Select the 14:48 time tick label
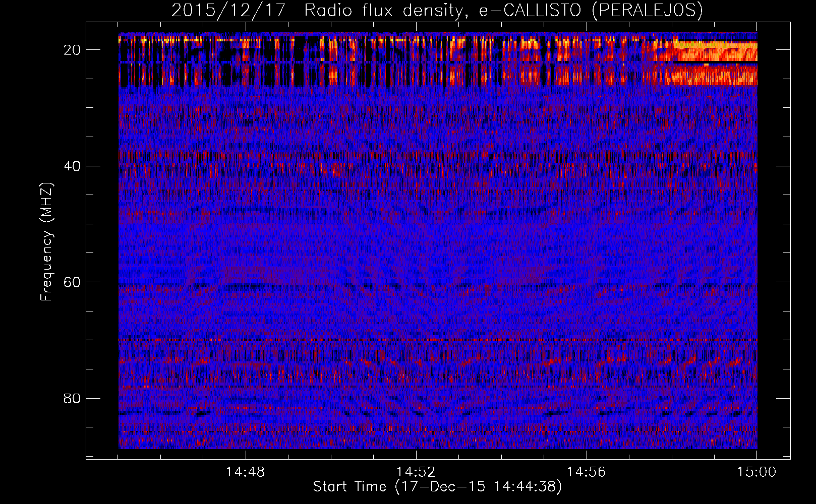The width and height of the screenshot is (816, 504). click(246, 472)
